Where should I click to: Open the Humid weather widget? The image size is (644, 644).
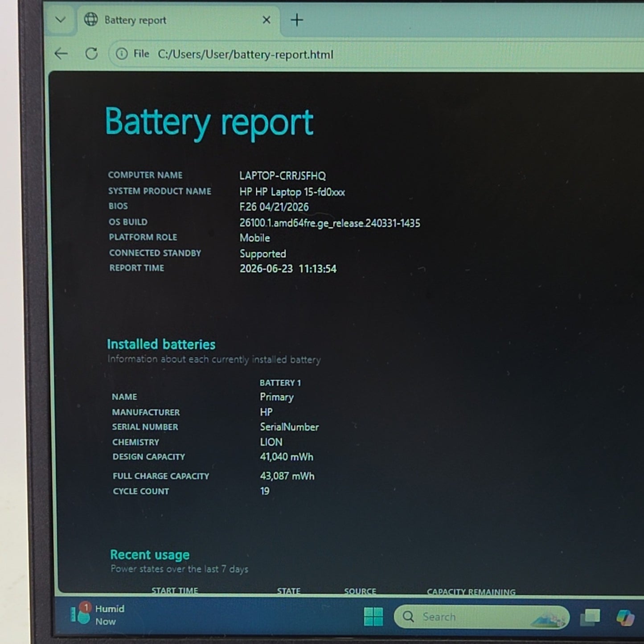(97, 615)
